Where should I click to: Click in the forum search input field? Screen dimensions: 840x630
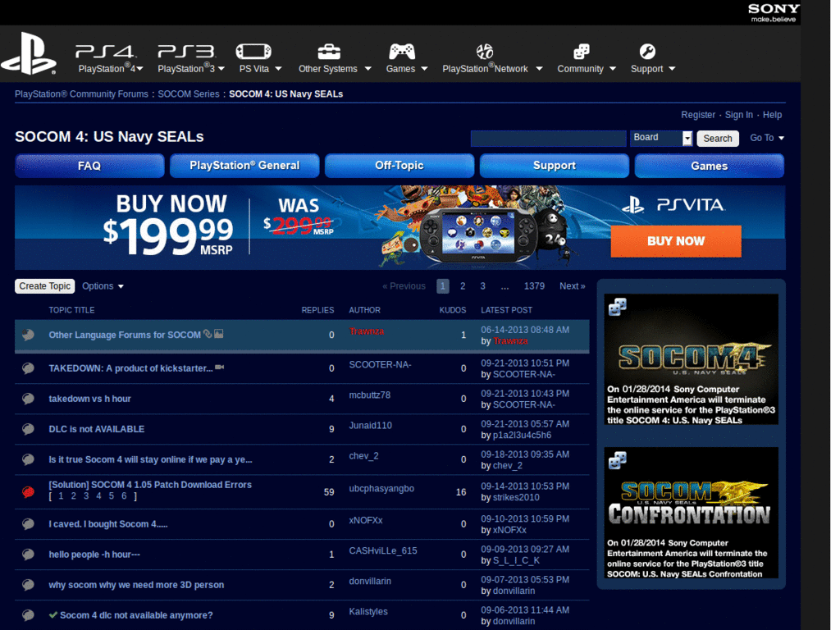[x=548, y=138]
